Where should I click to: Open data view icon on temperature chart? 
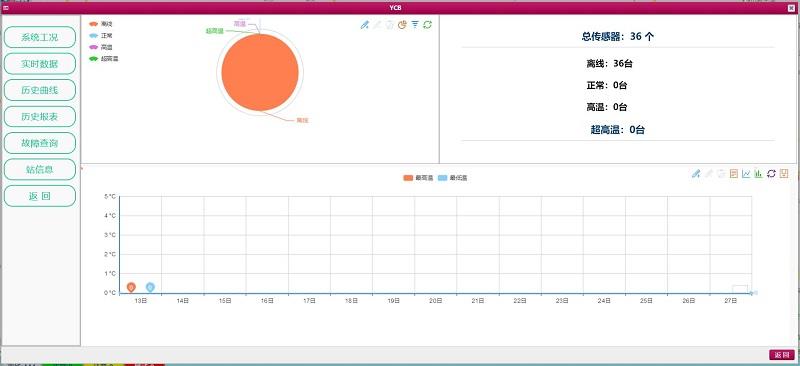tap(734, 174)
